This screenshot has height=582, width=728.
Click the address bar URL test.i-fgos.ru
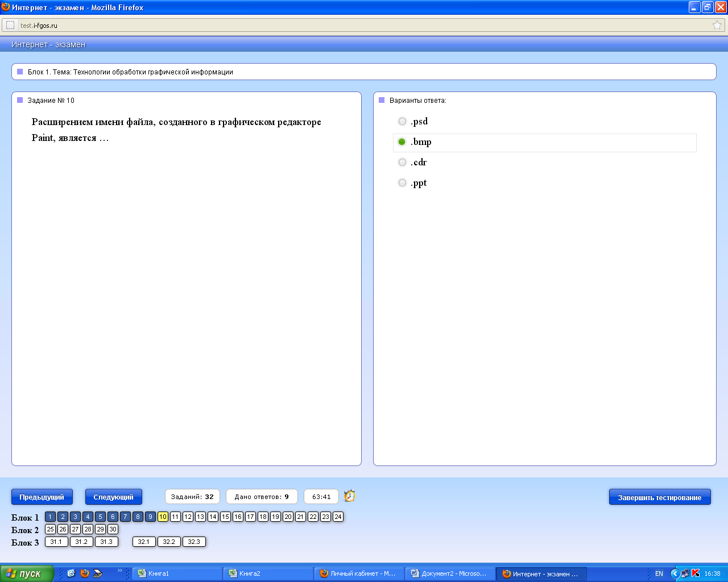tap(39, 26)
